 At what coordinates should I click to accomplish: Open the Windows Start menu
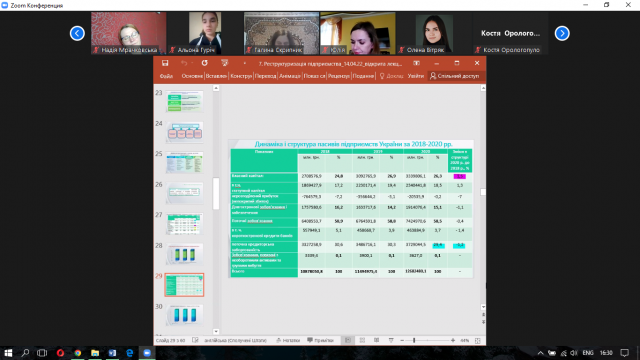click(x=8, y=353)
